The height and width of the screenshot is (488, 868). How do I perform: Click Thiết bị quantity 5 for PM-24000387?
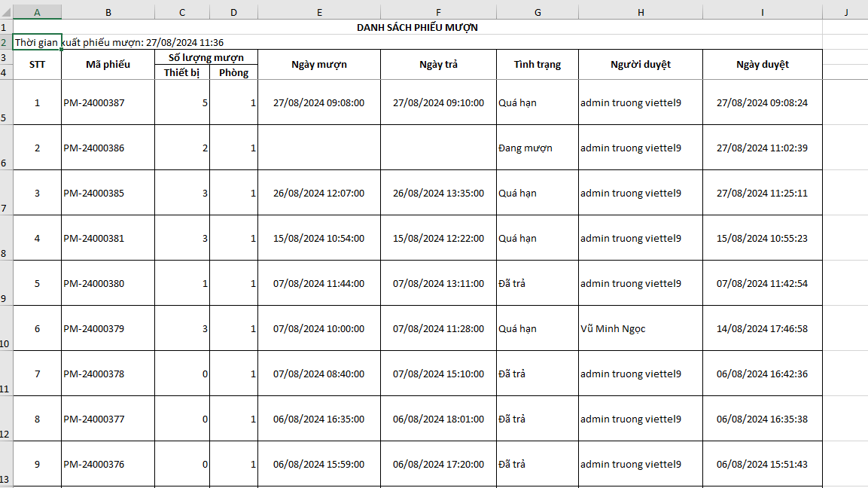click(182, 102)
